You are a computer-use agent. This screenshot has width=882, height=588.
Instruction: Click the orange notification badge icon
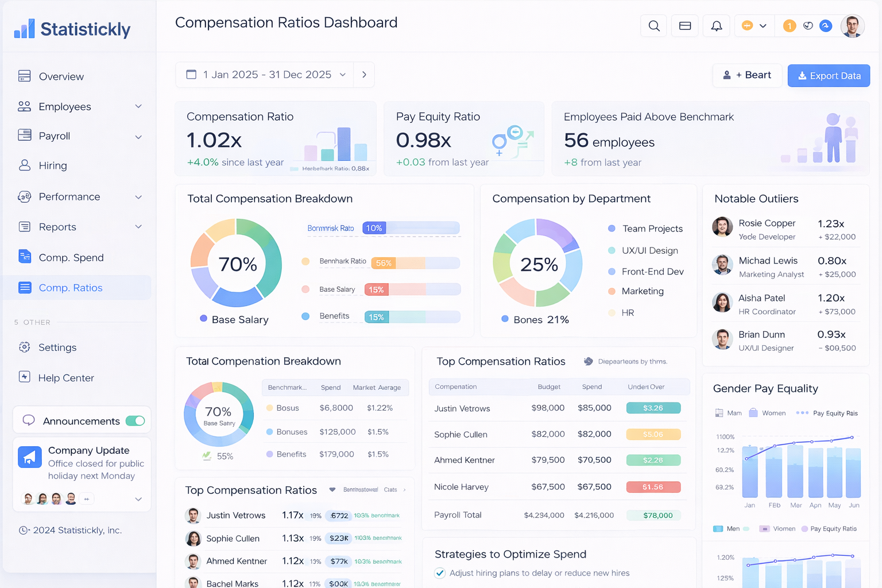[x=790, y=26]
